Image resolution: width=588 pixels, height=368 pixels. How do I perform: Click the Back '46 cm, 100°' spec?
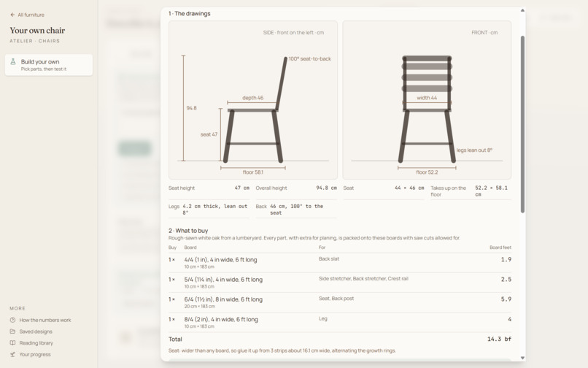(x=296, y=209)
